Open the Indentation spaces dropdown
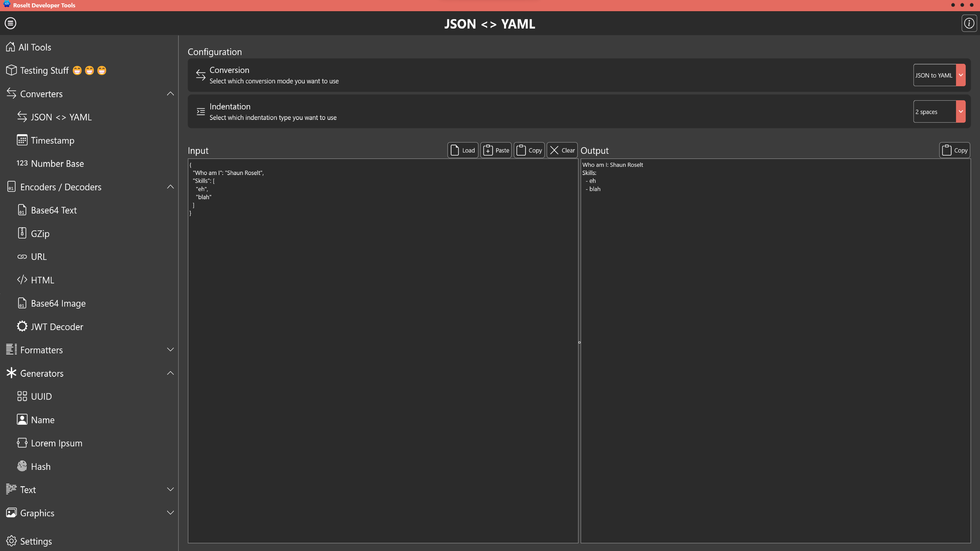 [939, 111]
